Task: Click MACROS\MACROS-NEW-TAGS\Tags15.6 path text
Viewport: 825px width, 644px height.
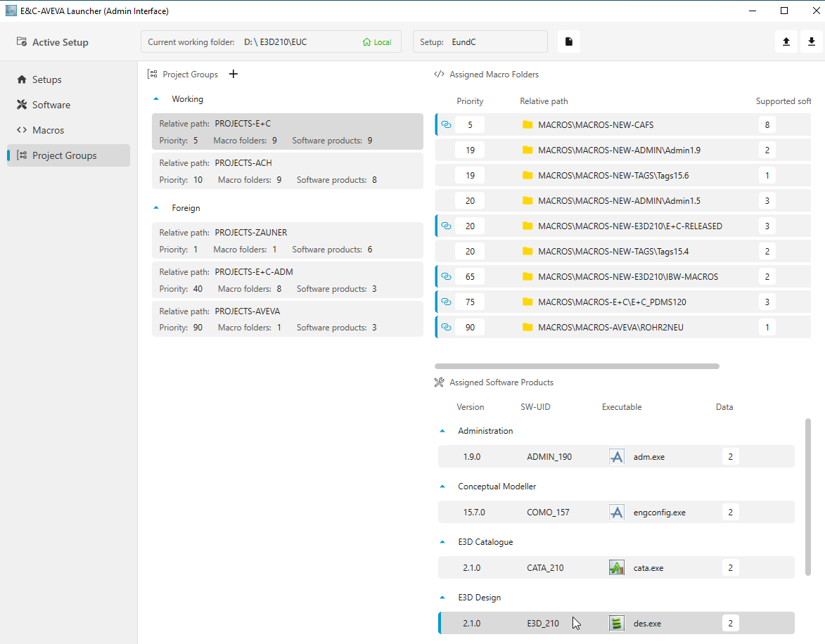Action: (613, 175)
